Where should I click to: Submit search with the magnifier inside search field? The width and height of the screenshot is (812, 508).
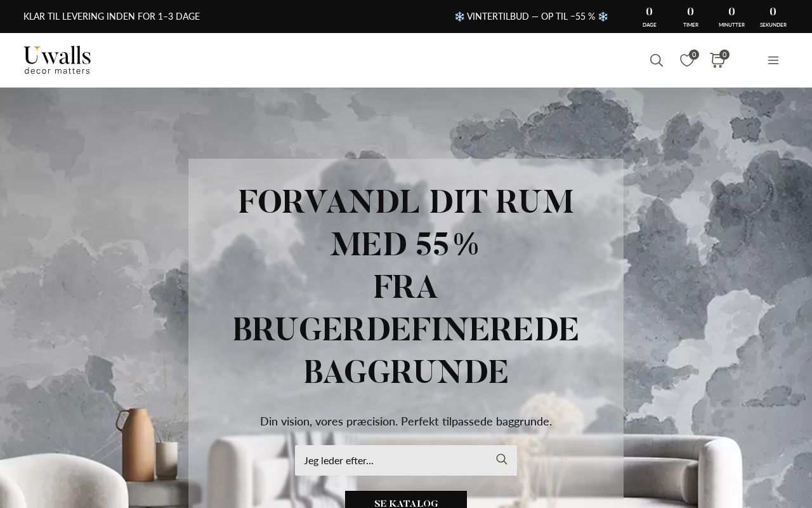(x=502, y=459)
